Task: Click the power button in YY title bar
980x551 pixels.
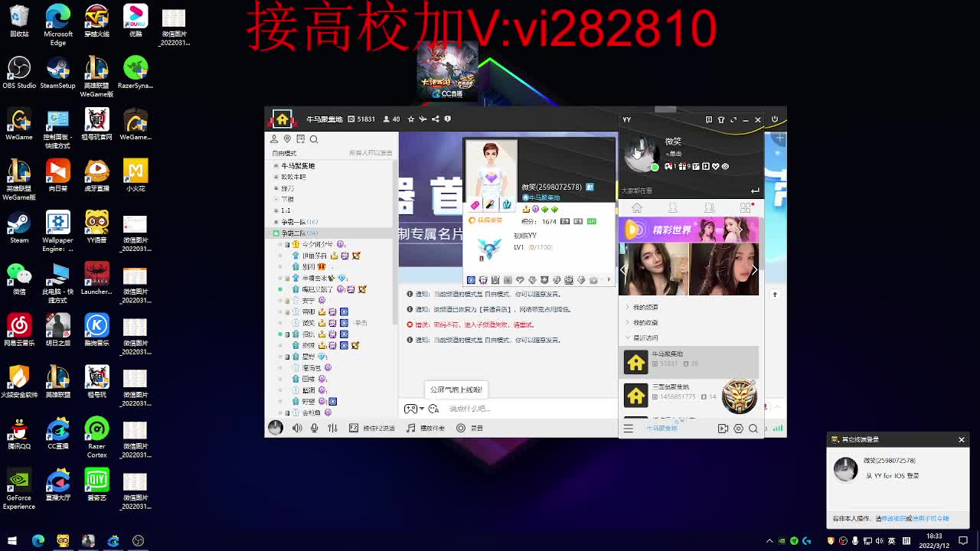Action: pyautogui.click(x=775, y=119)
